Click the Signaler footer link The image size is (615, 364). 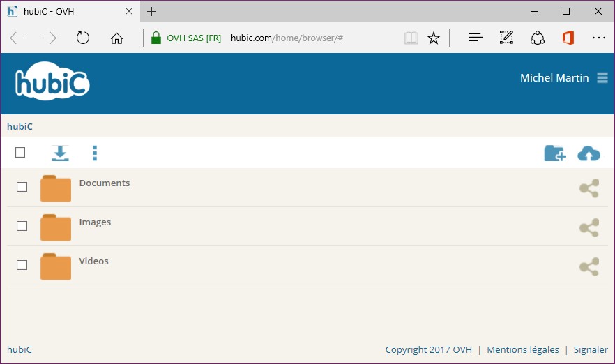[x=591, y=350]
